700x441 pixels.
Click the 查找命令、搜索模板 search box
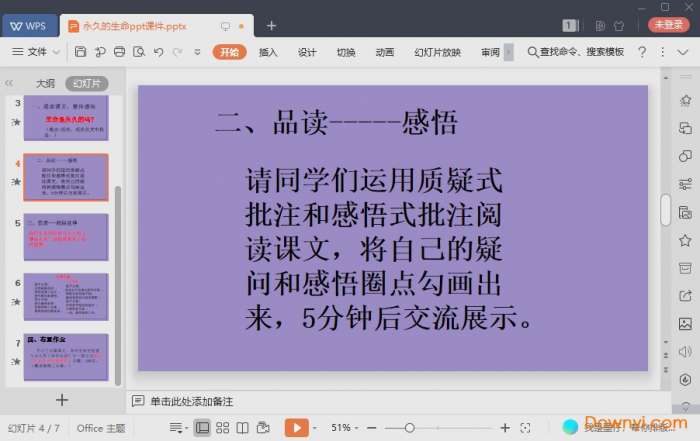(575, 52)
